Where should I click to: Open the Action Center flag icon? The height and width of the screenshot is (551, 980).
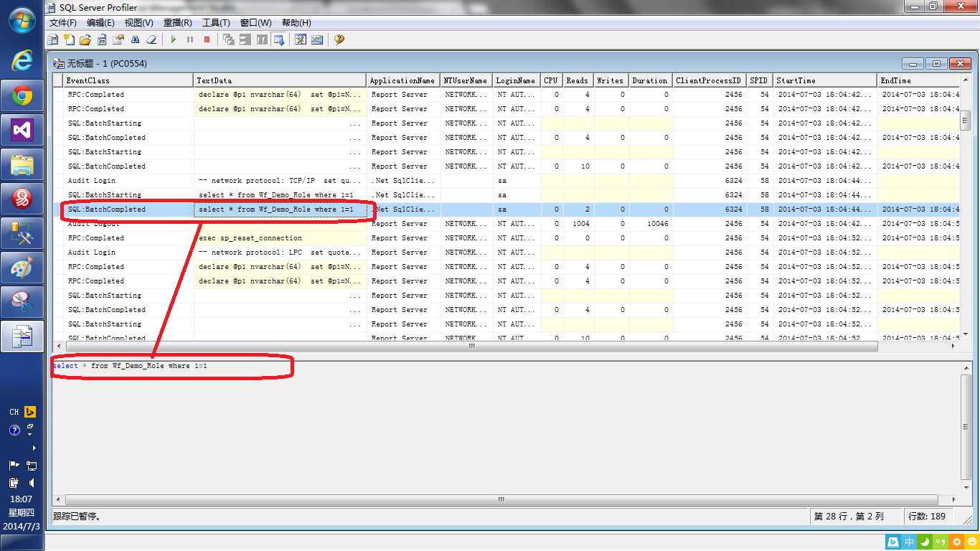pyautogui.click(x=14, y=466)
